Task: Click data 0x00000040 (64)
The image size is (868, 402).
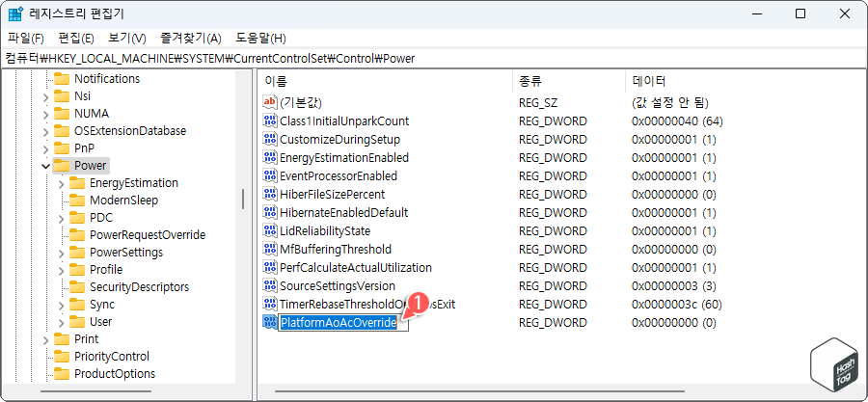Action: click(x=677, y=121)
